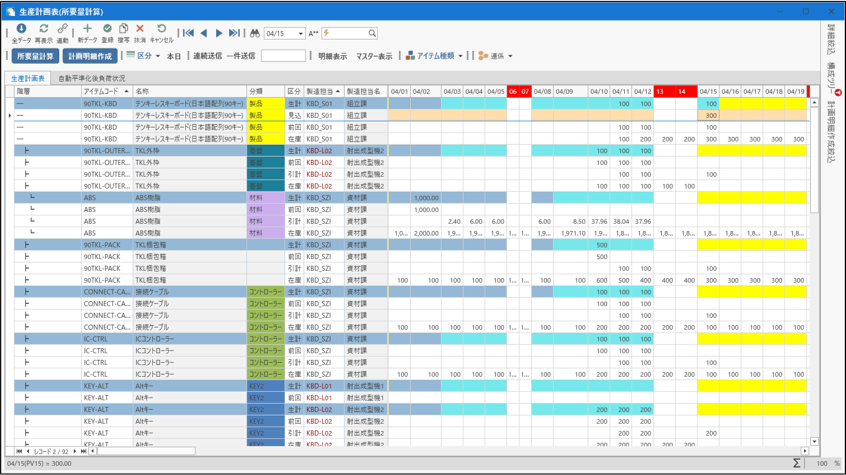Click the 所要量計算 button
This screenshot has height=475, width=846.
point(35,56)
